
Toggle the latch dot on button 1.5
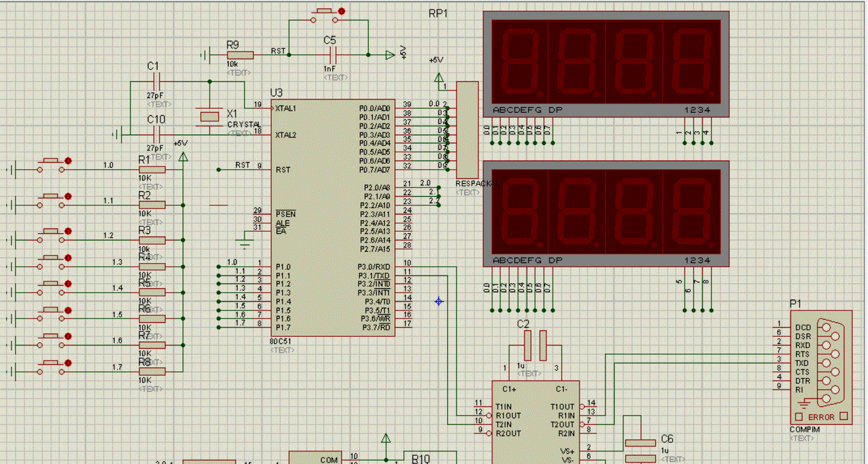68,310
